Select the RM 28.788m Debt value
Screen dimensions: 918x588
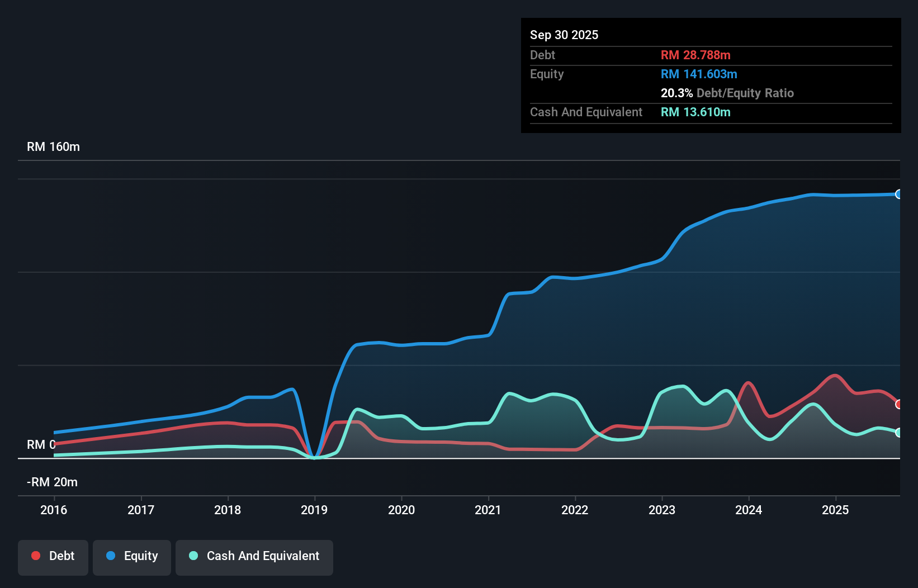(695, 55)
